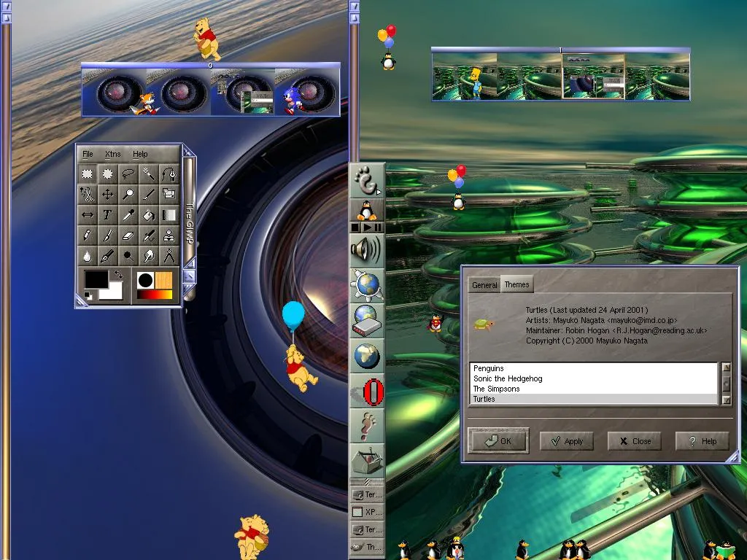Select the Color Picker tool
Screen dimensions: 747x560
[128, 214]
